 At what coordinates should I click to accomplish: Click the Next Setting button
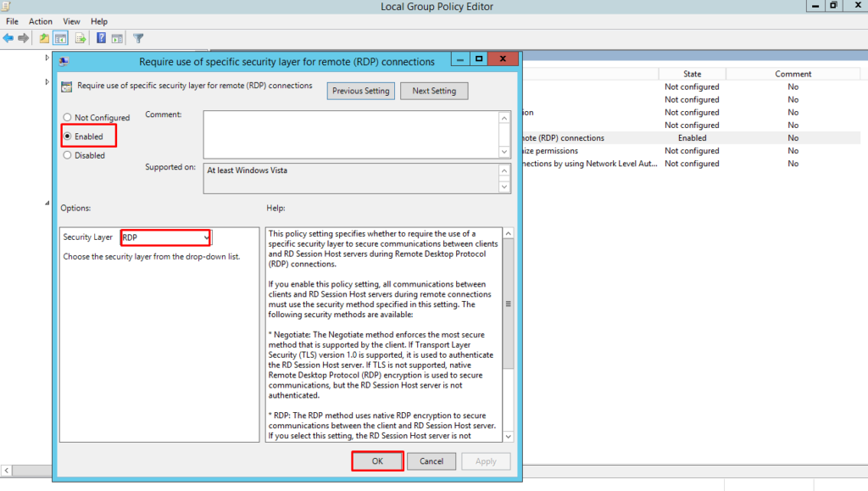[434, 91]
